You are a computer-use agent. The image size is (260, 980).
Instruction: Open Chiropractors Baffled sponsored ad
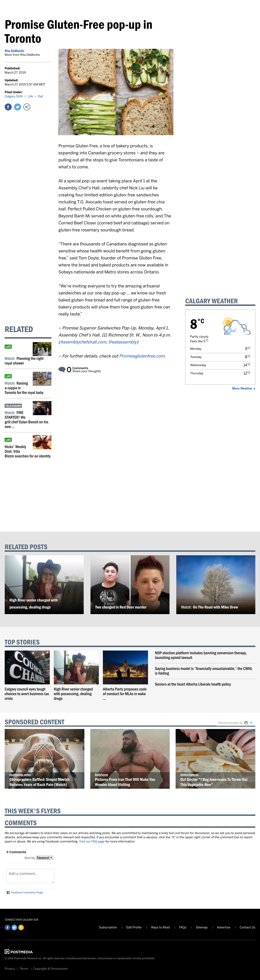tap(44, 759)
